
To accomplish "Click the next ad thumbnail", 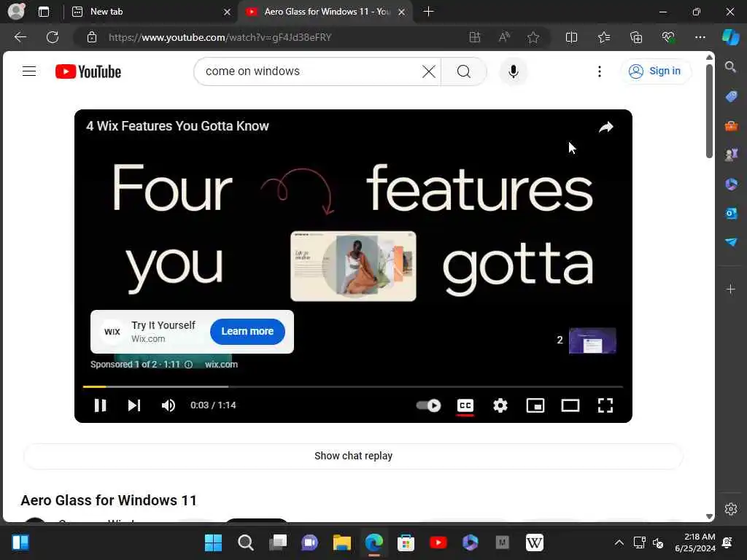I will (x=592, y=341).
